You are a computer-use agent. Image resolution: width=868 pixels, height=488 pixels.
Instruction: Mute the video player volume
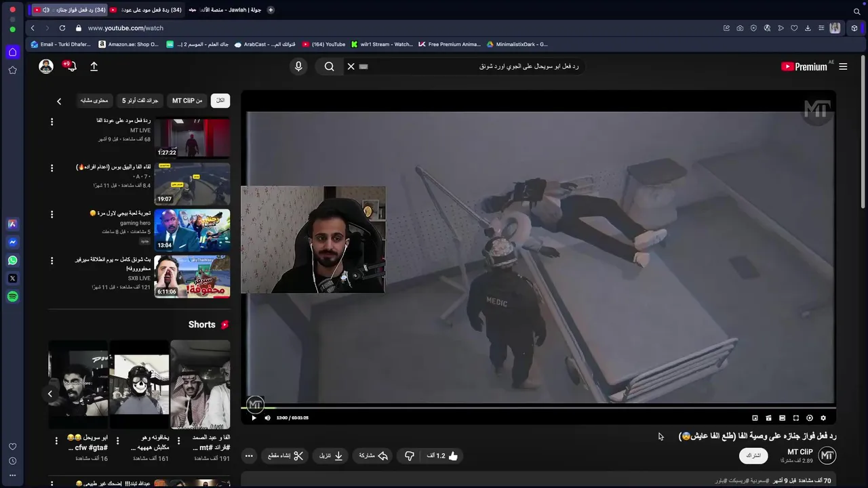(267, 418)
